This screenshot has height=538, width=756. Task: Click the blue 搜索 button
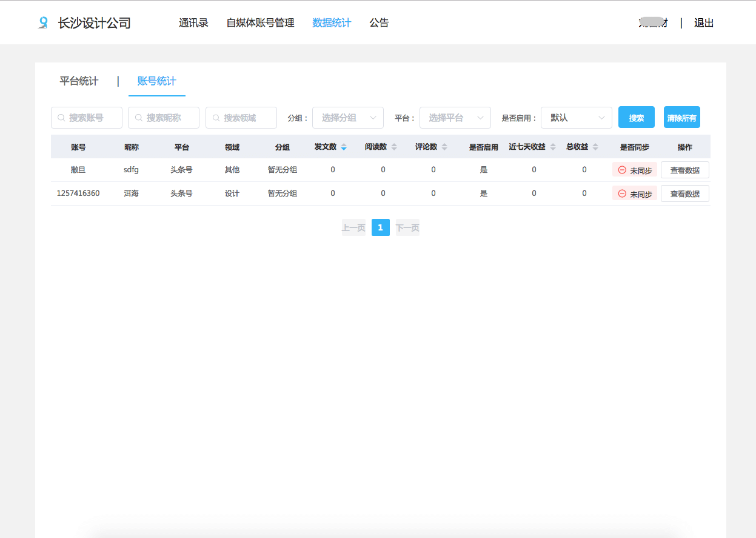636,117
